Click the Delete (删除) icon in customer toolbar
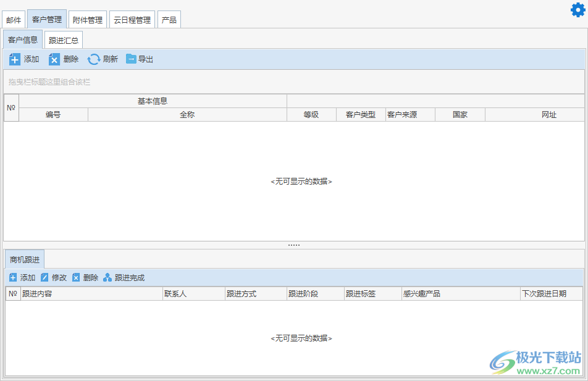This screenshot has width=588, height=381. [x=54, y=59]
